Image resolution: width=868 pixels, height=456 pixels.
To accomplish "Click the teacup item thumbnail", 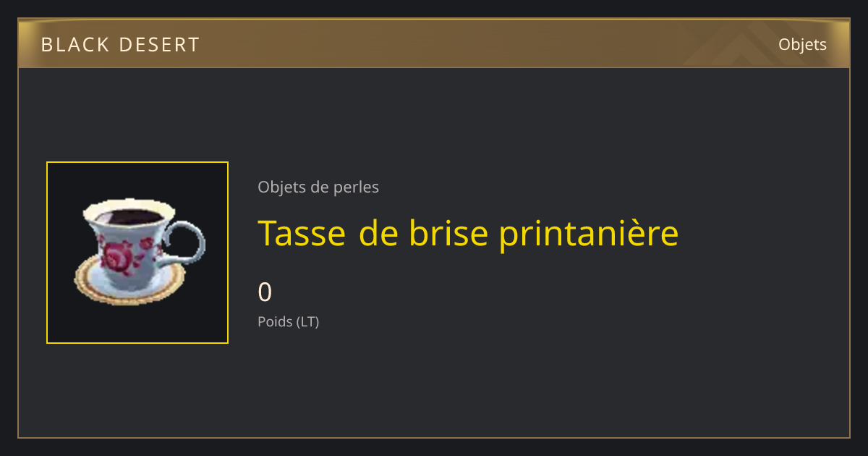I will pos(137,253).
